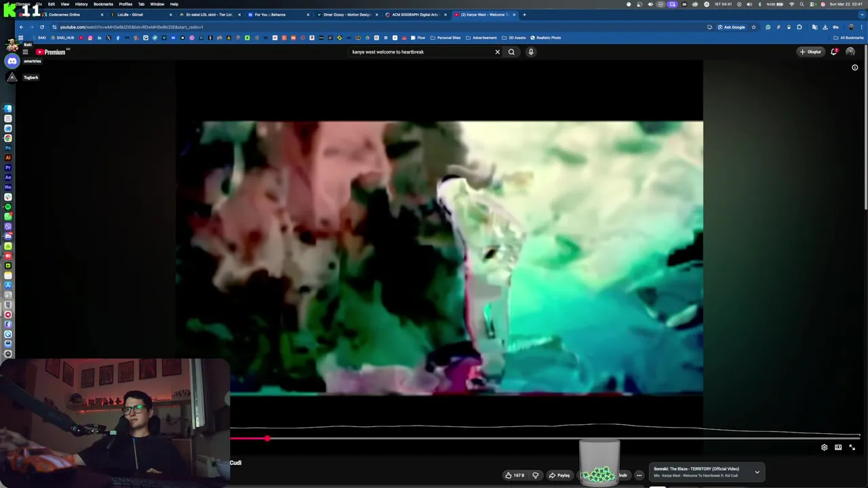The width and height of the screenshot is (868, 488).
Task: Clear the YouTube search text with X
Action: [497, 52]
